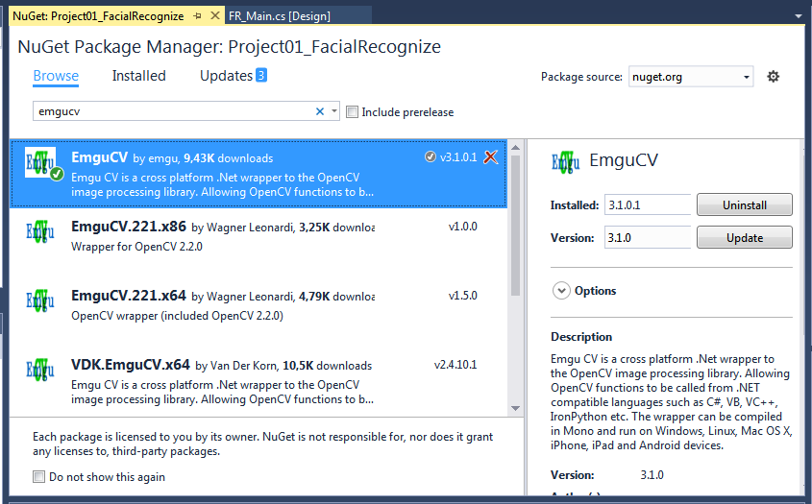Screen dimensions: 812x504
Task: Enable Include prerelease checkbox
Action: tap(352, 111)
